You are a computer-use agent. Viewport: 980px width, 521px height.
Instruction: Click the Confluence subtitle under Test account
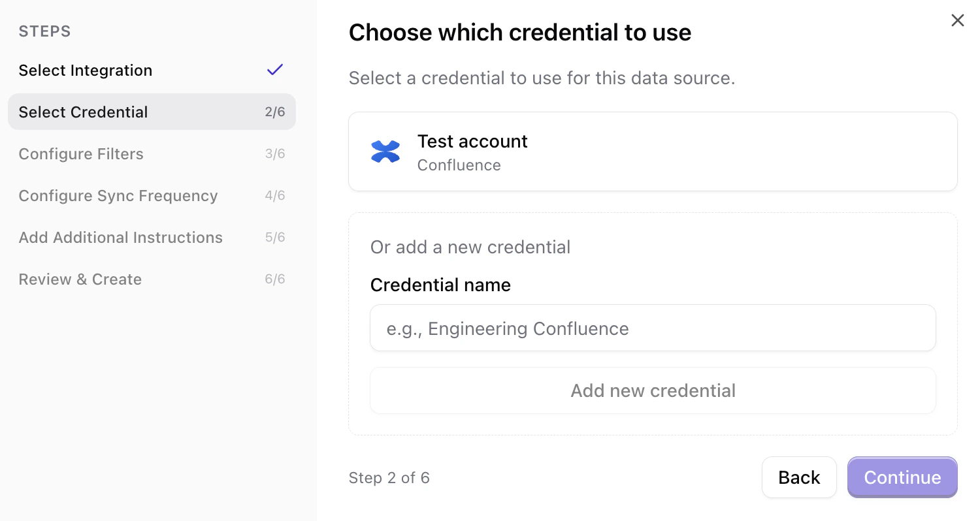pos(459,165)
